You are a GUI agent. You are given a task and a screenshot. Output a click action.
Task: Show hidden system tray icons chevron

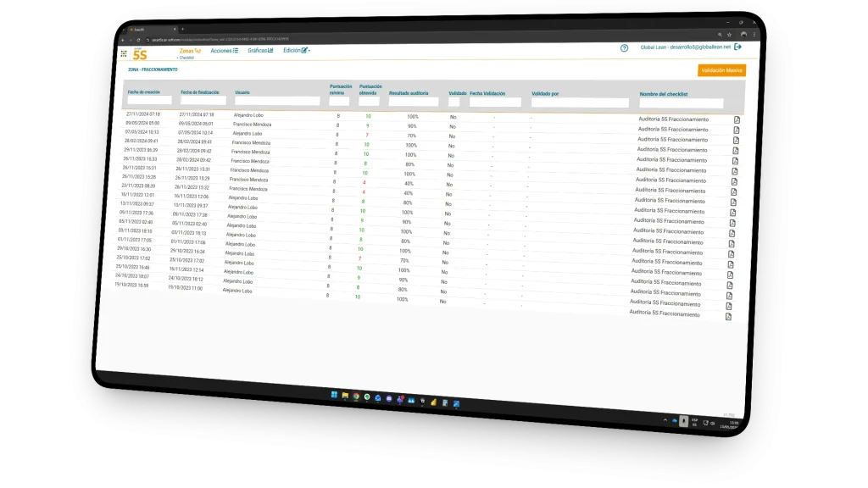[665, 419]
